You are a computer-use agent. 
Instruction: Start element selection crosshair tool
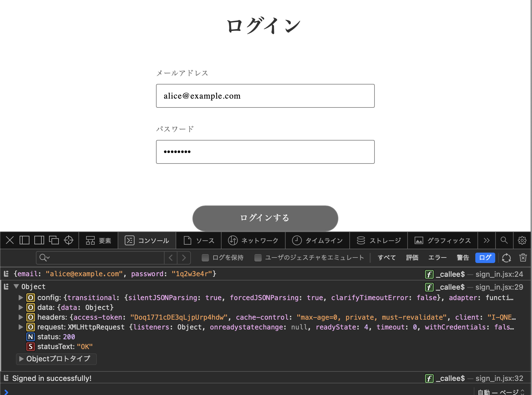tap(69, 240)
